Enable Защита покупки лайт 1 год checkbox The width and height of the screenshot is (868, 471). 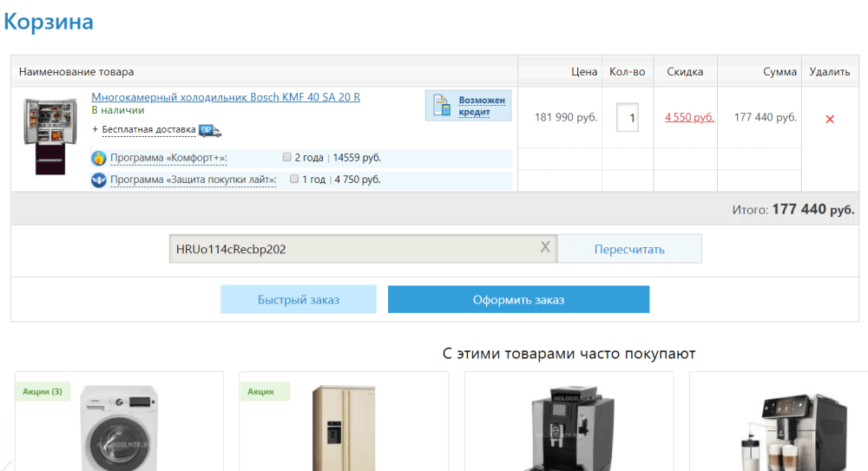(x=294, y=179)
